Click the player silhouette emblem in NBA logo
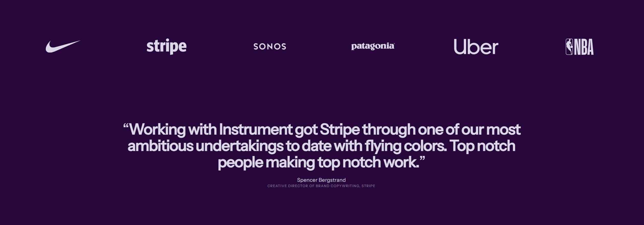 coord(569,47)
